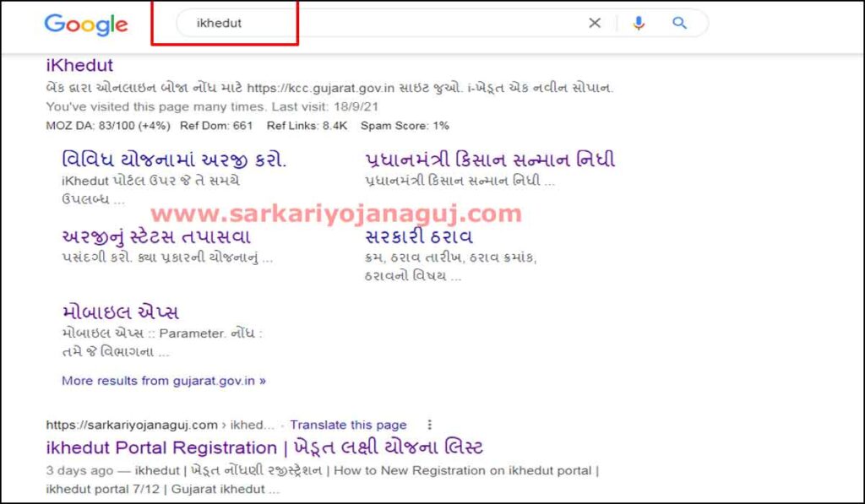
Task: Open the 'Translate this page' option
Action: click(348, 425)
